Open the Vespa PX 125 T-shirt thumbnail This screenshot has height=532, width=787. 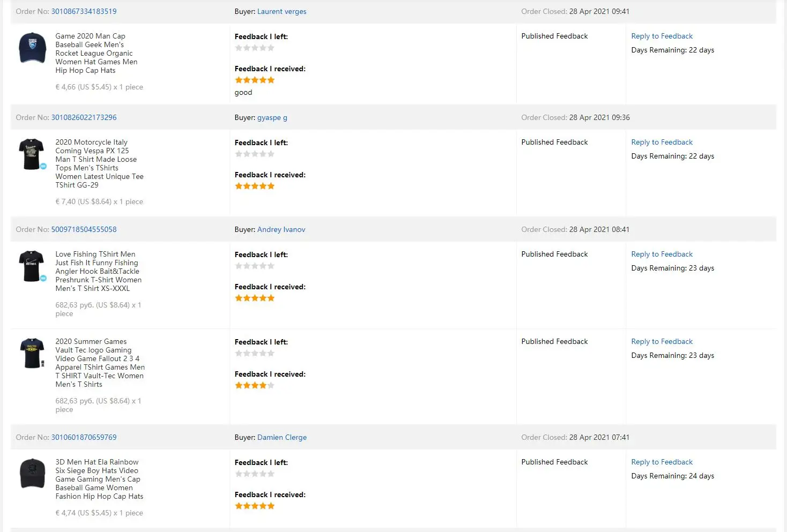31,154
